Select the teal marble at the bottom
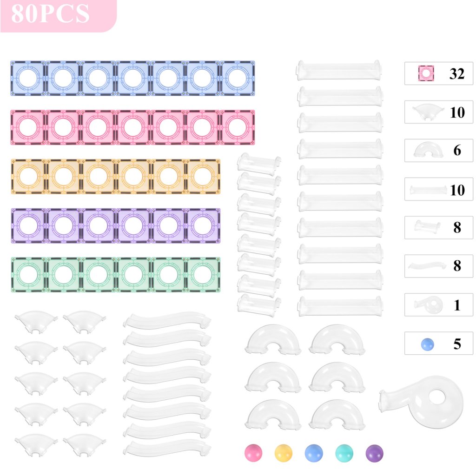Screen dimensions: 476x476 (344, 453)
